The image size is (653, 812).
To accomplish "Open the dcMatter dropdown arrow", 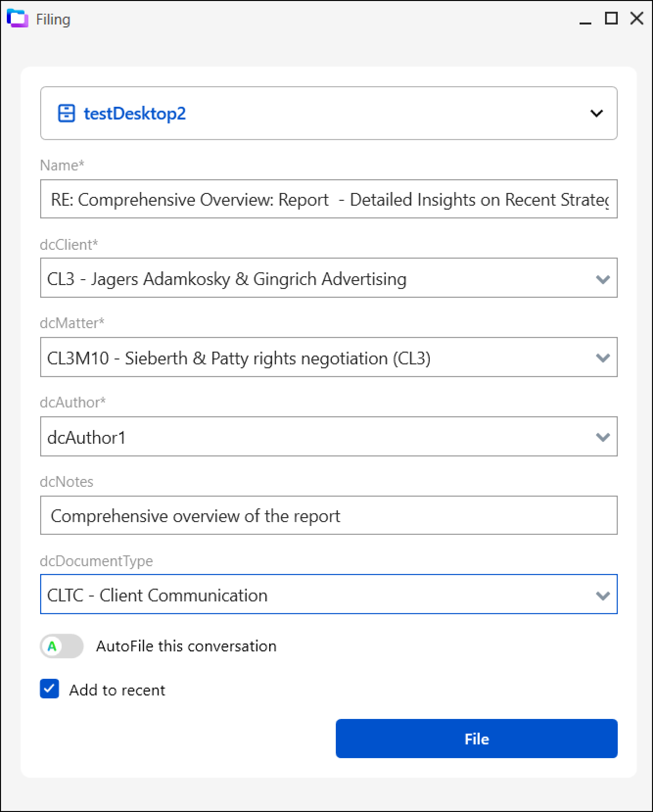I will click(x=603, y=358).
